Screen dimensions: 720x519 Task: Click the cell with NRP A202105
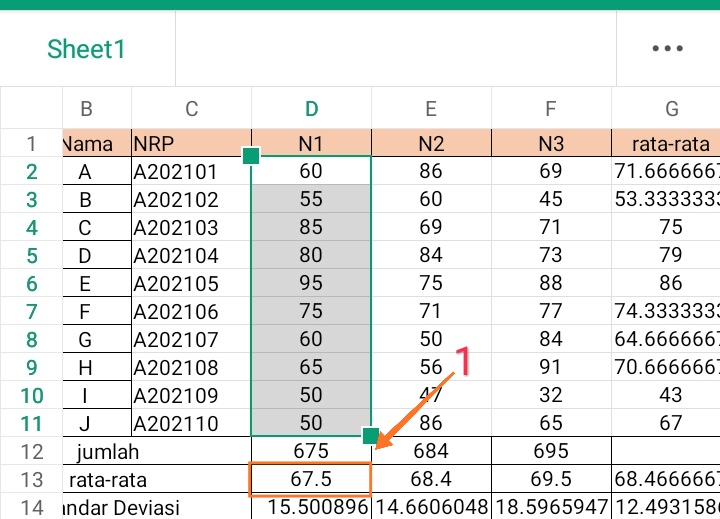[x=191, y=283]
